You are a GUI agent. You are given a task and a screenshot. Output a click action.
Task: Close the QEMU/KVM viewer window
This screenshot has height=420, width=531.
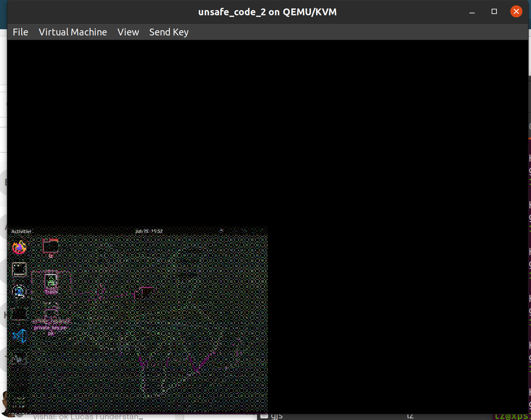516,12
